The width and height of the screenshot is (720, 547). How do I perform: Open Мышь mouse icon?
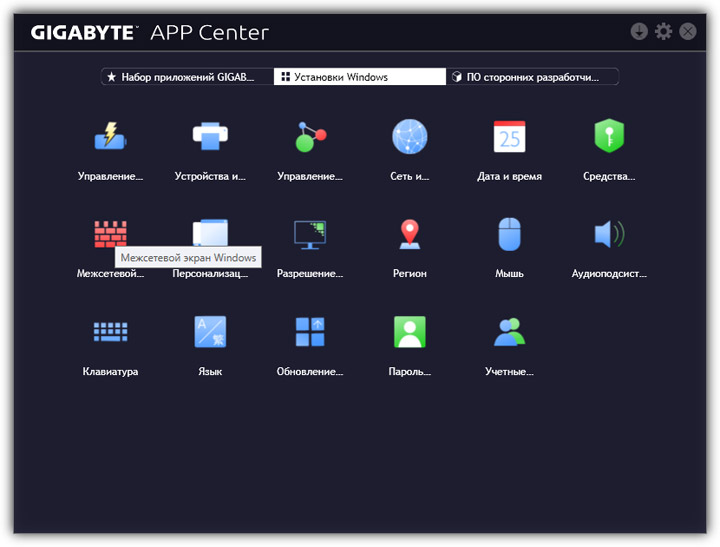[509, 234]
